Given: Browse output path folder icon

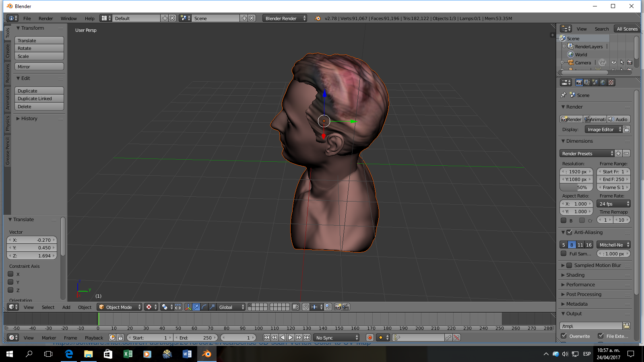Looking at the screenshot, I should pyautogui.click(x=626, y=326).
